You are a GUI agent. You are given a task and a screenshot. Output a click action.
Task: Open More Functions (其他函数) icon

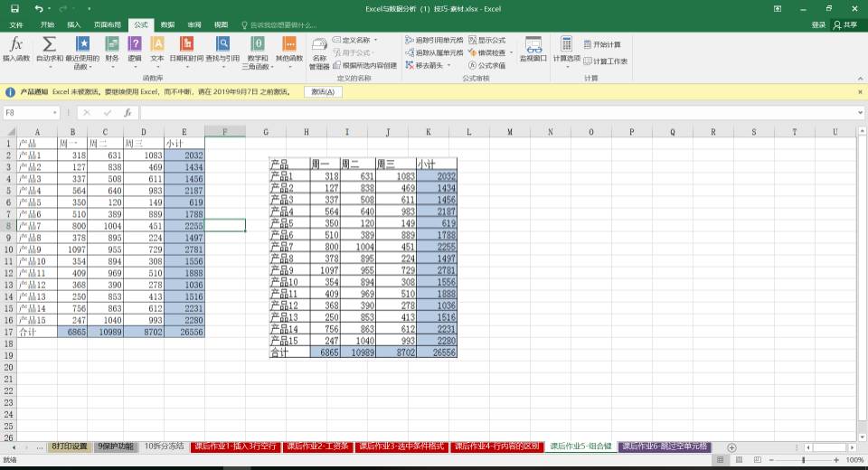tap(289, 50)
